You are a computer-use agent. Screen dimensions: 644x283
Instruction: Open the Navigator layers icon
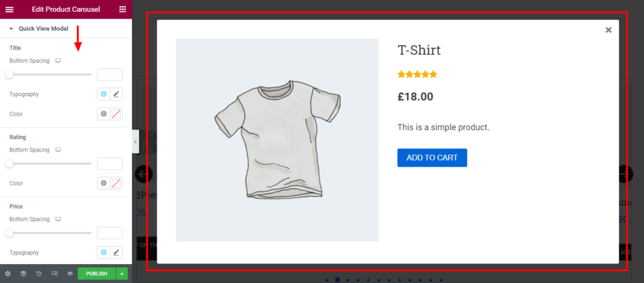23,274
